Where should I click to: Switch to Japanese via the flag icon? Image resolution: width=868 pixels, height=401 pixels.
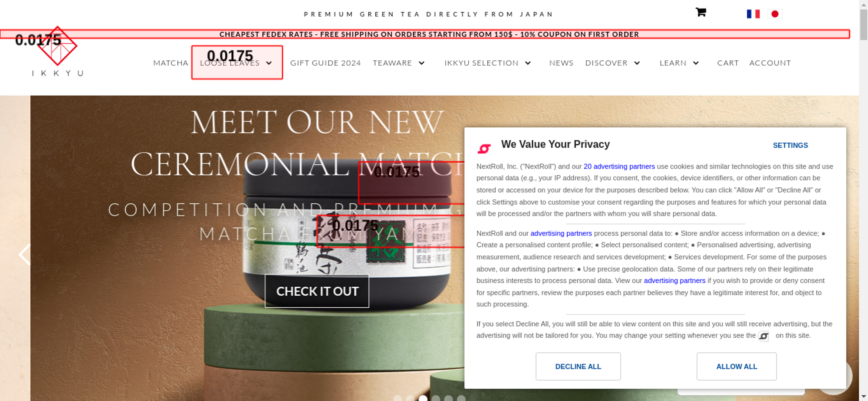click(775, 14)
